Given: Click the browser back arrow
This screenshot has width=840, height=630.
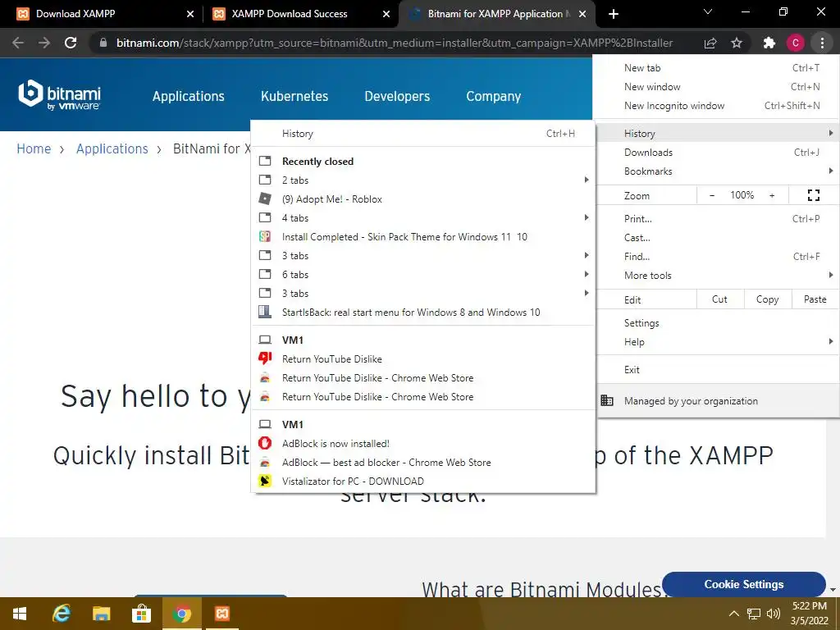Looking at the screenshot, I should (x=18, y=43).
